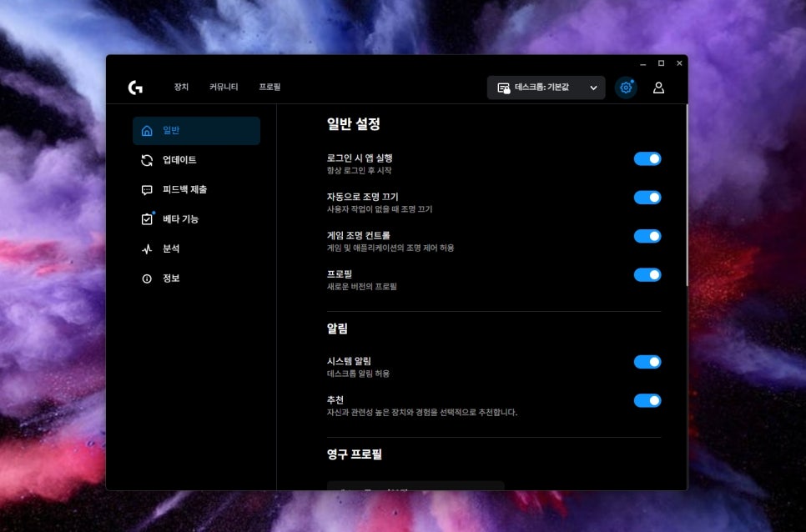806x532 pixels.
Task: Open the 장치 tab
Action: [181, 88]
